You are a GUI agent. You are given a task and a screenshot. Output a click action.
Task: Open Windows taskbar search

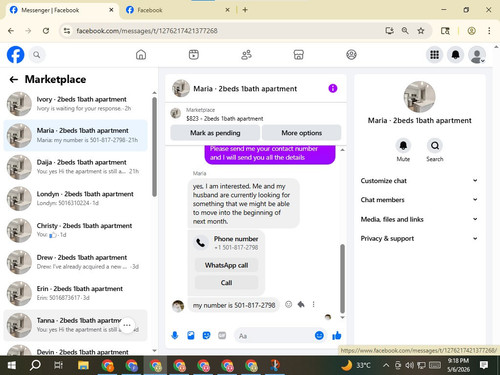(x=35, y=366)
